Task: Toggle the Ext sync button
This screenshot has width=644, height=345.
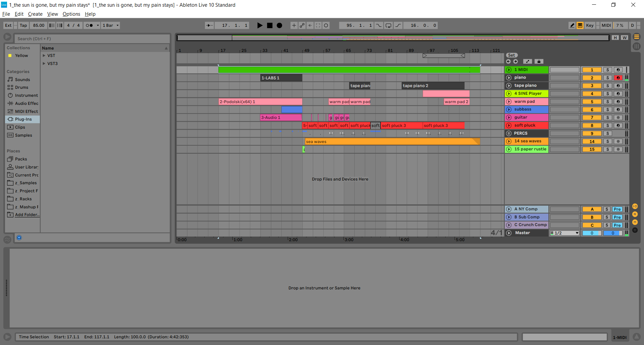Action: tap(8, 25)
